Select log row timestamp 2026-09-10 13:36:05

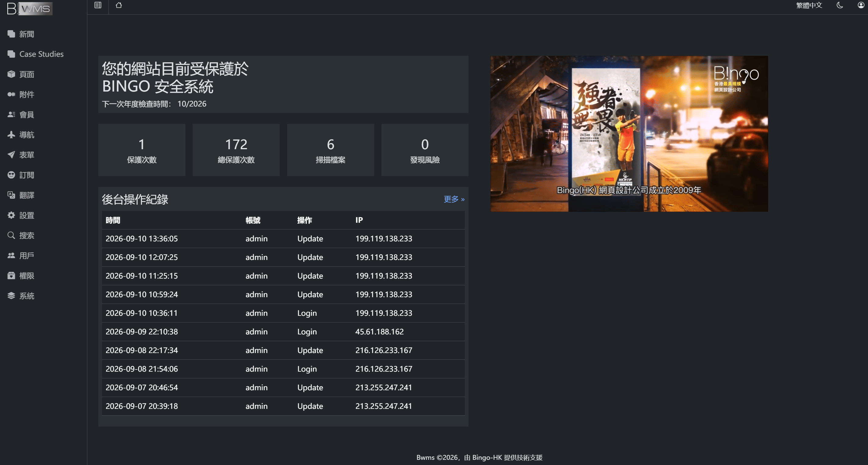tap(141, 238)
